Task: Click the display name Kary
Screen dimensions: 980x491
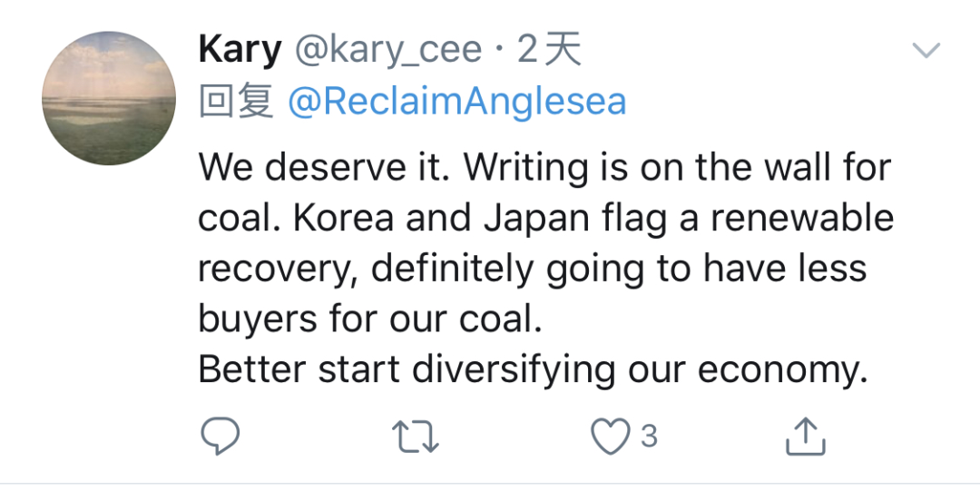Action: click(x=240, y=50)
